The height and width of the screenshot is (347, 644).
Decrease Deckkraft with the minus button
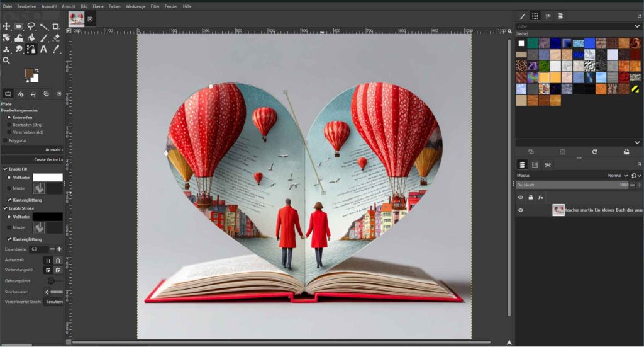[x=633, y=185]
